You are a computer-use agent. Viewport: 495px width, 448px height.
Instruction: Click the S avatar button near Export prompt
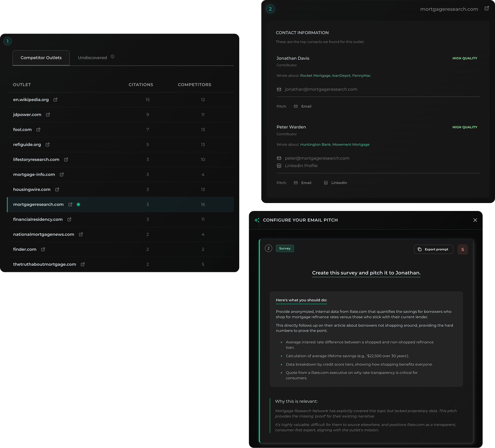[x=462, y=249]
